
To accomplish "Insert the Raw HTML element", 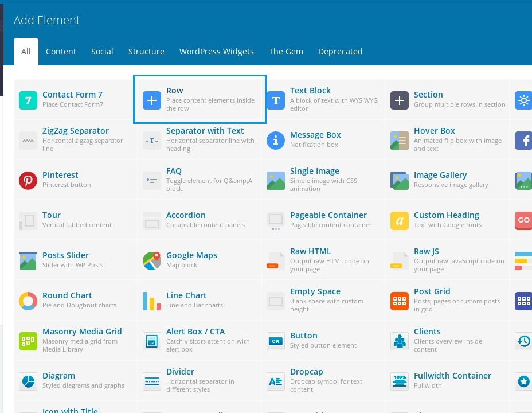I will point(310,251).
